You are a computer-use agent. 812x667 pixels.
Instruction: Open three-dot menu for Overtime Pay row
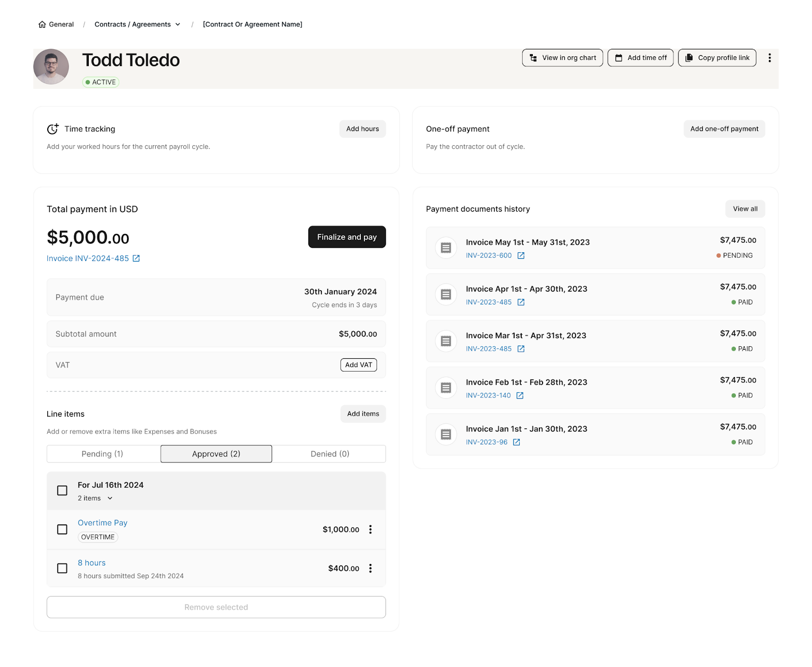[x=370, y=529]
